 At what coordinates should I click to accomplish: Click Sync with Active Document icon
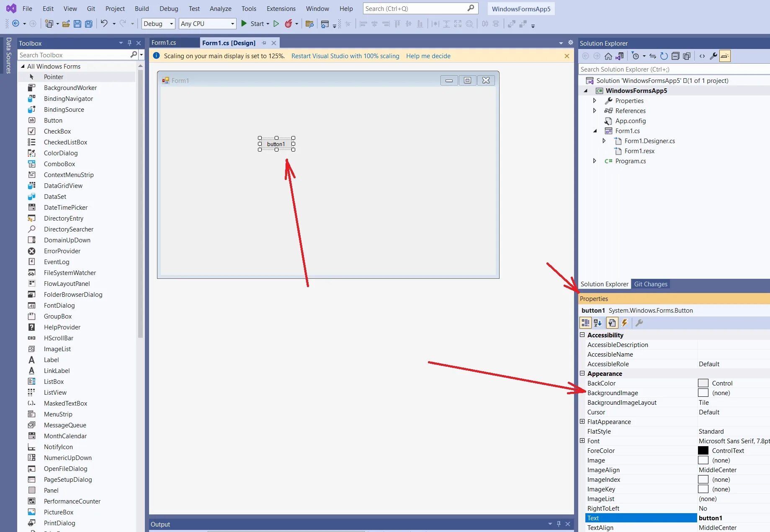tap(653, 56)
